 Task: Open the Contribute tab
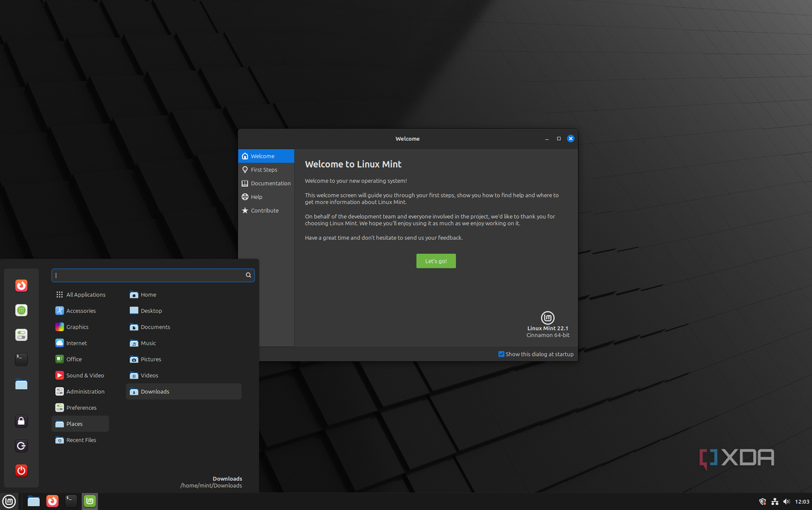[x=266, y=210]
